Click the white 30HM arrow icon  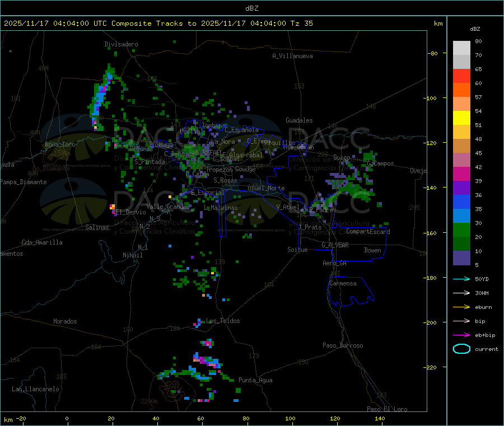click(x=461, y=293)
